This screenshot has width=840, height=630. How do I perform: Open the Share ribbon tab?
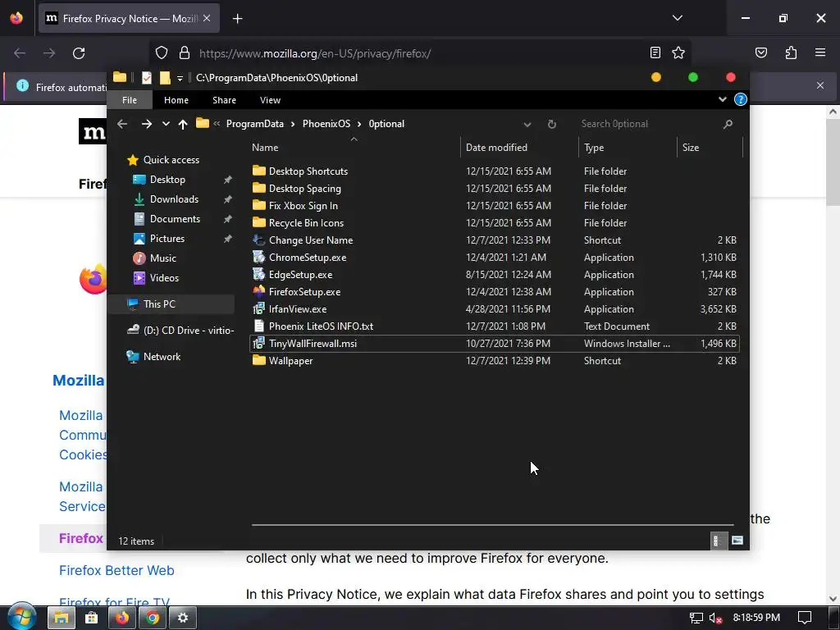click(x=224, y=100)
